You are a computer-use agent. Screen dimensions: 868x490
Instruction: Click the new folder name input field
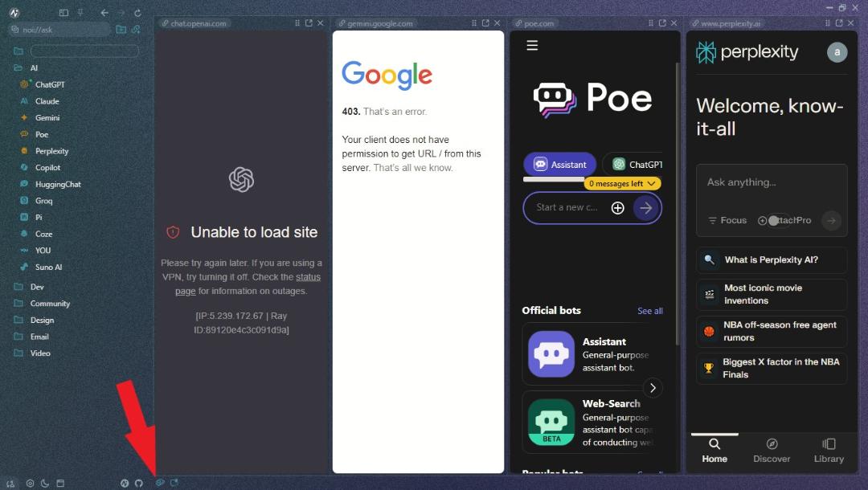[x=84, y=51]
